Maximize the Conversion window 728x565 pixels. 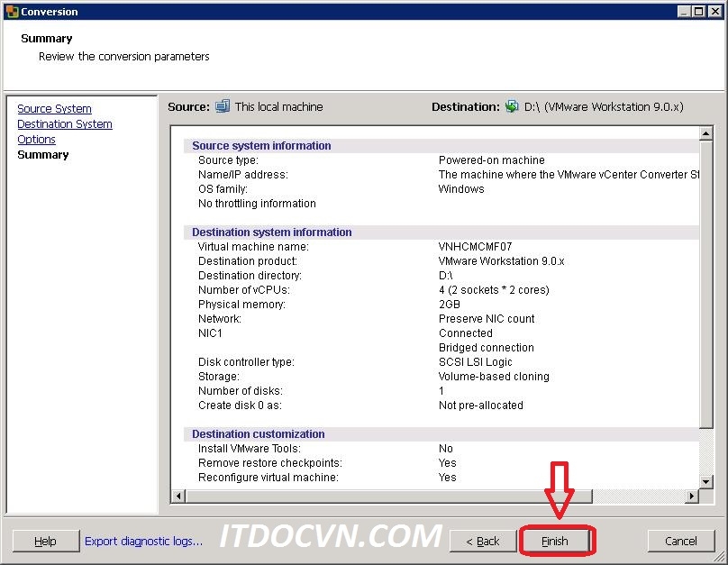pos(699,12)
